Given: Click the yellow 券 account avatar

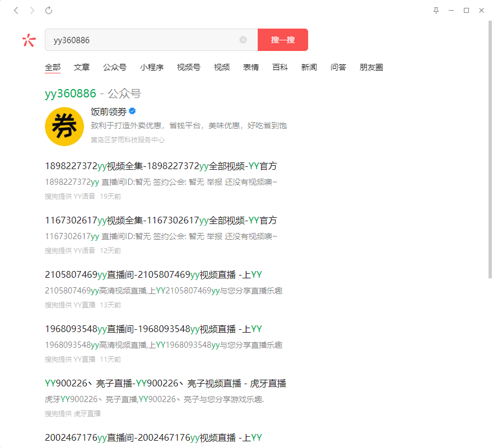Looking at the screenshot, I should [x=64, y=127].
